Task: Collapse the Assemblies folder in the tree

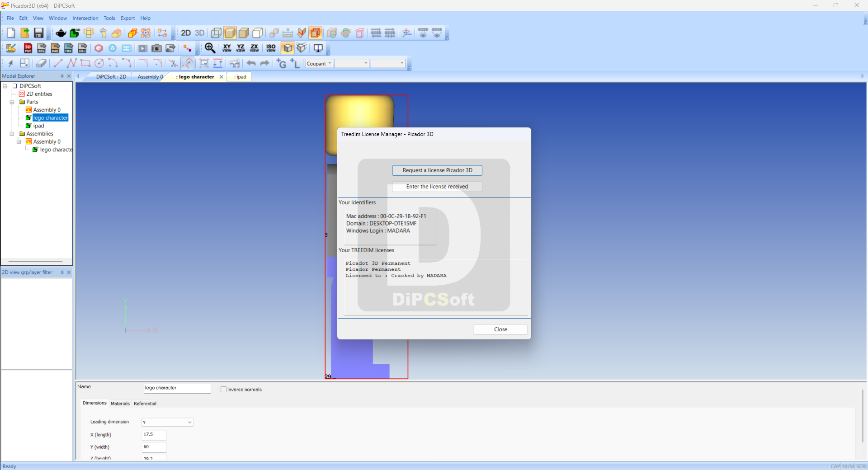Action: pyautogui.click(x=12, y=134)
